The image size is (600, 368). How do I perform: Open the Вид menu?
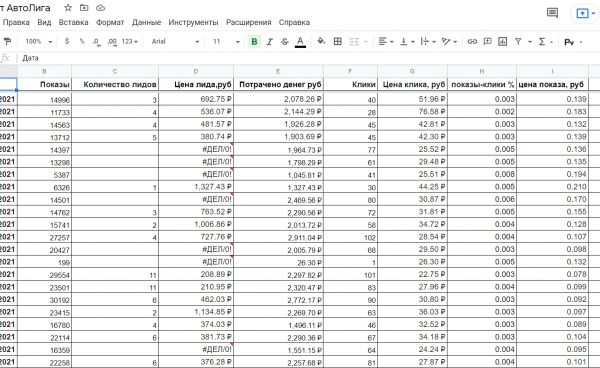point(44,22)
